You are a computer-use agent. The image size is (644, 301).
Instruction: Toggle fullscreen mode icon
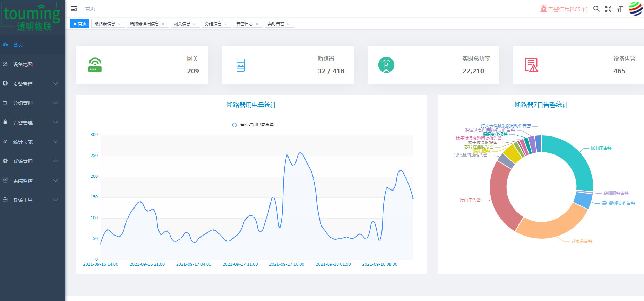(608, 9)
